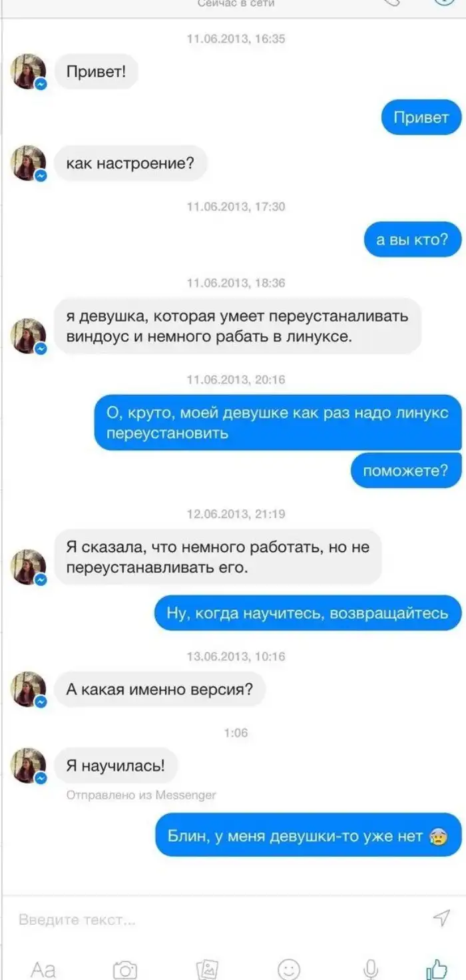The height and width of the screenshot is (980, 466).
Task: Tap the 'Сейчас в сети' status header
Action: [236, 3]
